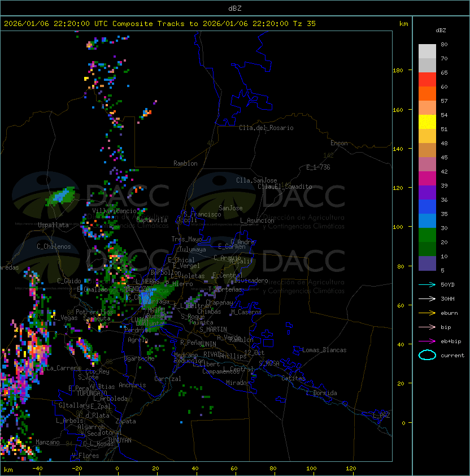Screen dimensions: 470x476
Task: Click the dark purple 5-10 dBZ swatch
Action: tap(427, 263)
